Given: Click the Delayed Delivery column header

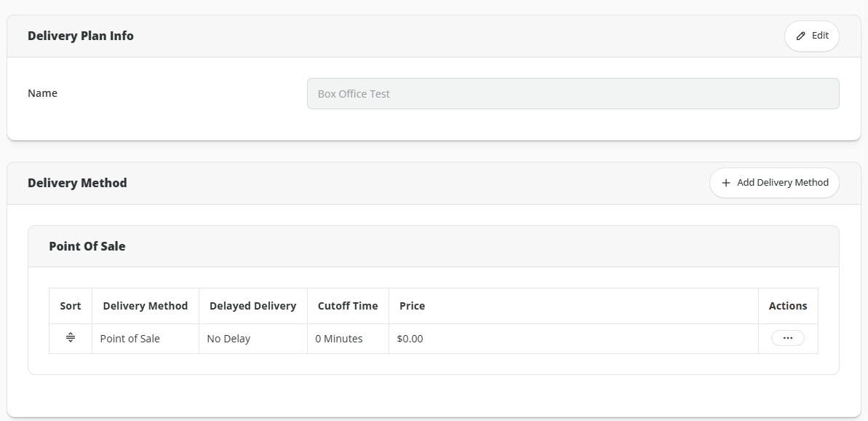Looking at the screenshot, I should pos(253,306).
